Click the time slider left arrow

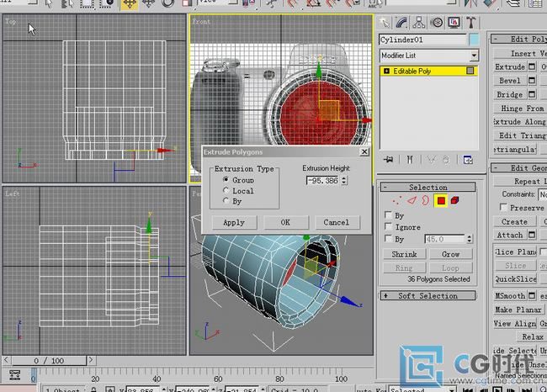coord(7,360)
